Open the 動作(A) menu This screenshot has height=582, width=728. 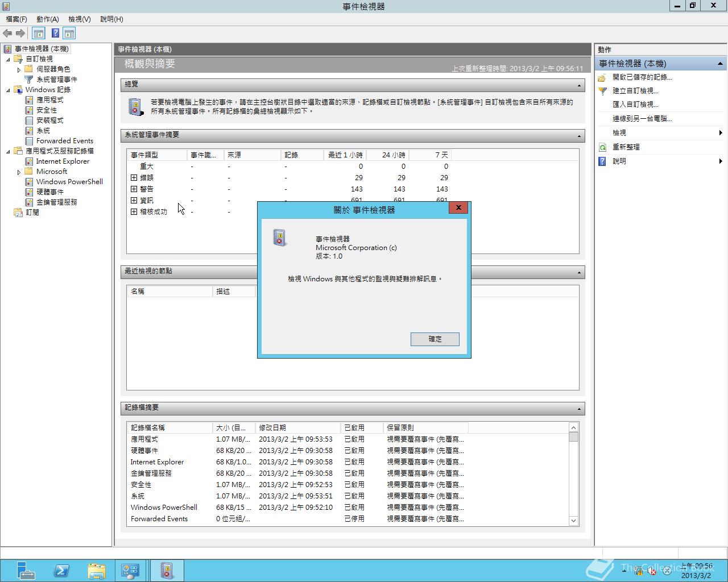point(48,19)
